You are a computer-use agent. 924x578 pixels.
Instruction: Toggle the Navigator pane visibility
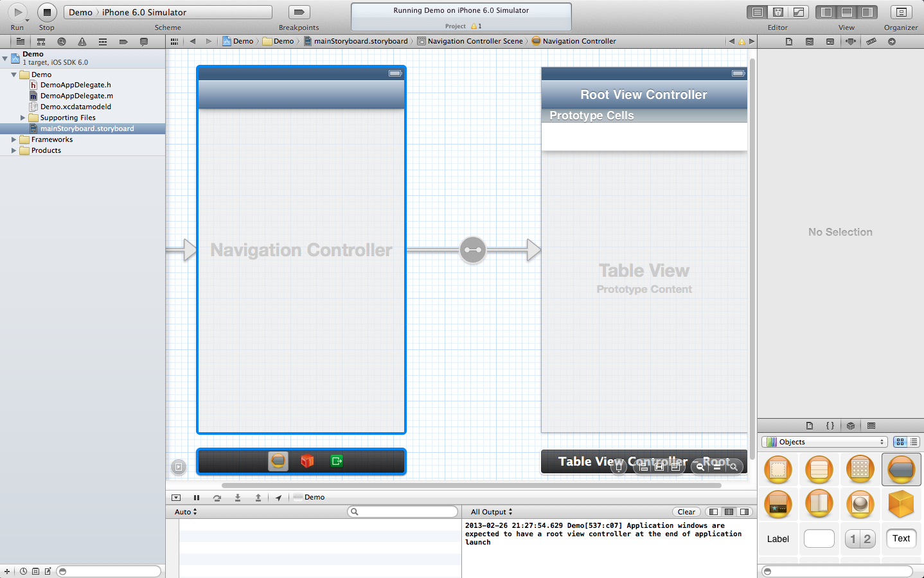[826, 12]
